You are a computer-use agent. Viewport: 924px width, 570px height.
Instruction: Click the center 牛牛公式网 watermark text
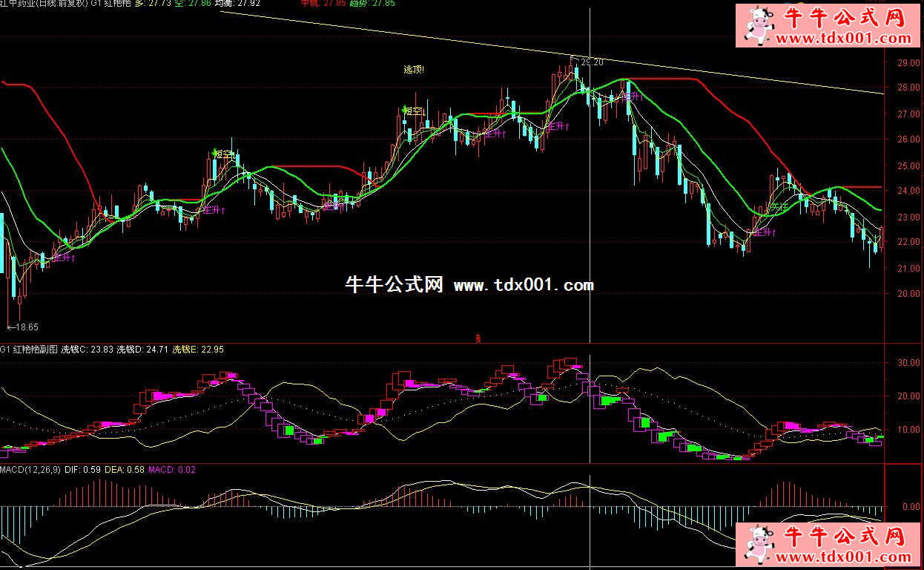coord(394,285)
